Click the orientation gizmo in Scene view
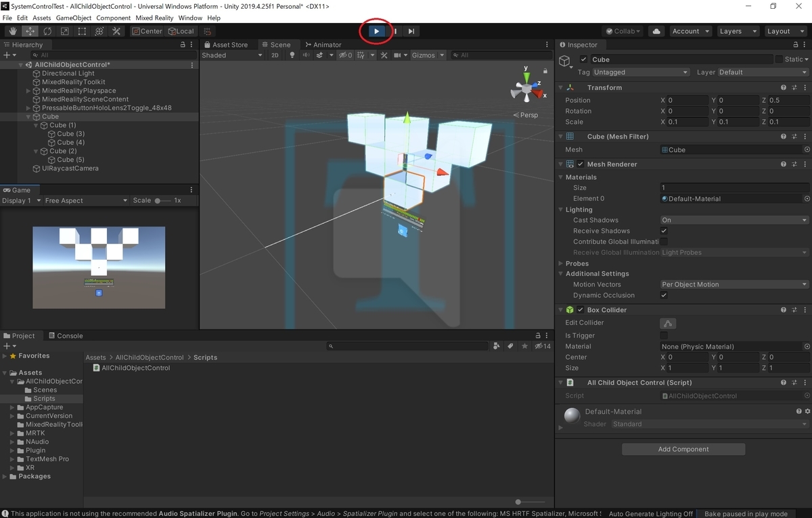The height and width of the screenshot is (518, 812). (x=526, y=87)
